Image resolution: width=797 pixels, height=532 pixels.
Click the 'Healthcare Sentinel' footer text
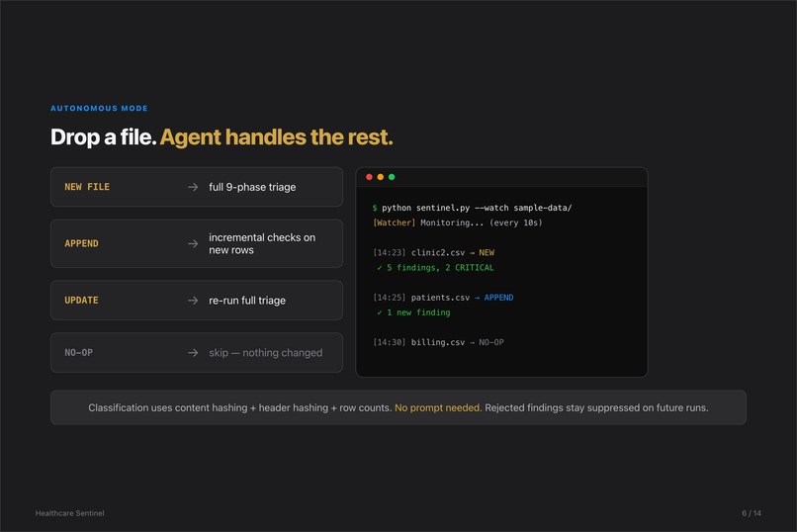pos(69,513)
